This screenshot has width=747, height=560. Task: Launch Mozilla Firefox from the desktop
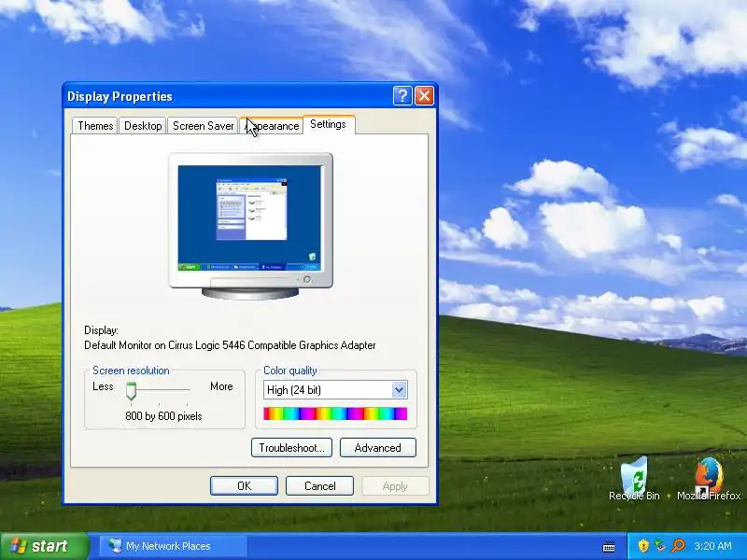click(x=709, y=478)
